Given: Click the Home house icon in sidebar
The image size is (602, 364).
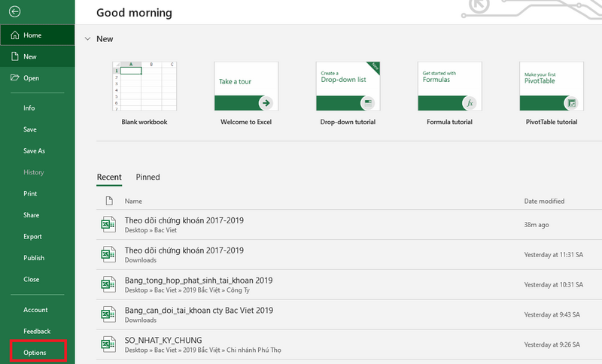Looking at the screenshot, I should [14, 35].
